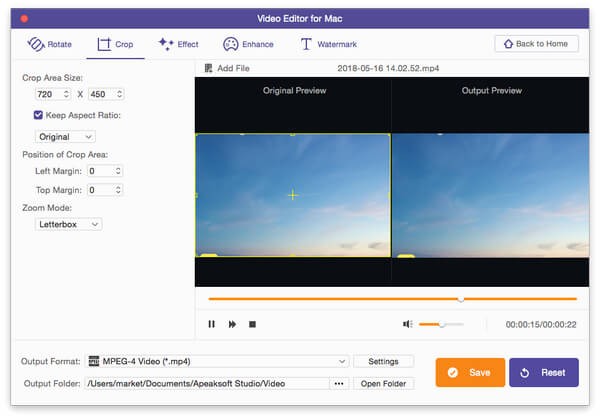Viewport: 600px width, 419px height.
Task: Reset the crop settings
Action: [544, 372]
